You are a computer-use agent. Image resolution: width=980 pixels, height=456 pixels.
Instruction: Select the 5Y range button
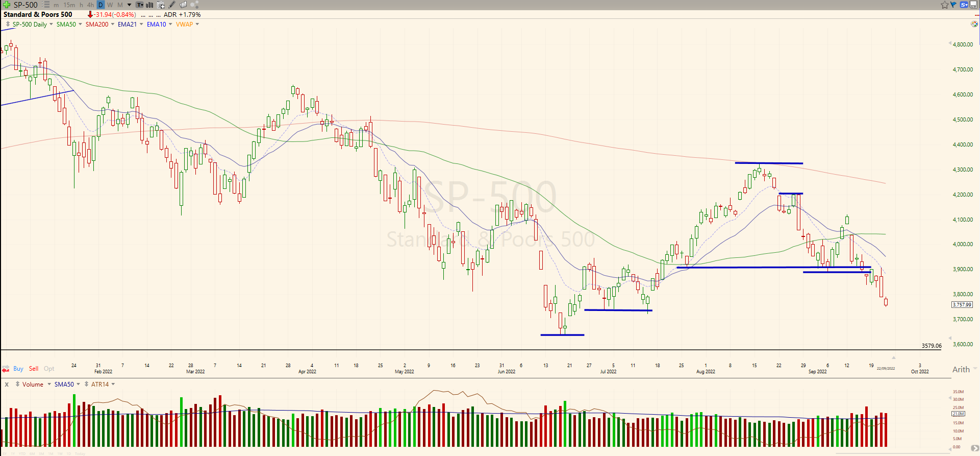click(5, 453)
